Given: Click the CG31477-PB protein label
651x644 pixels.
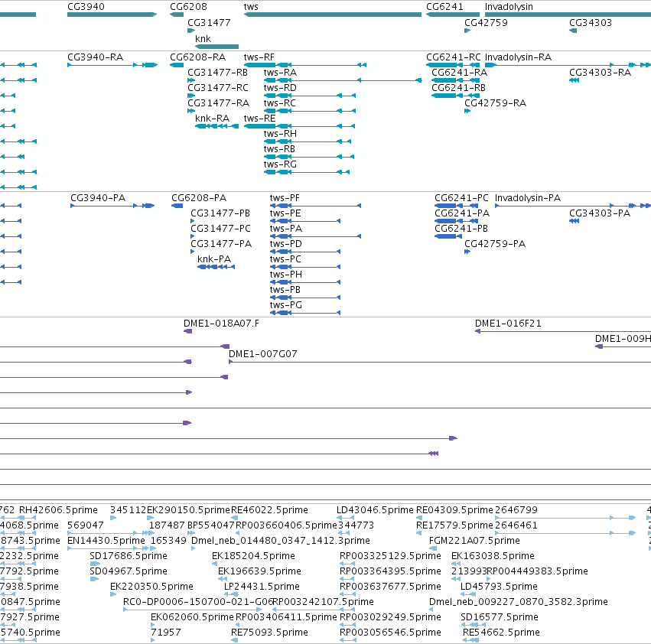Looking at the screenshot, I should [220, 213].
